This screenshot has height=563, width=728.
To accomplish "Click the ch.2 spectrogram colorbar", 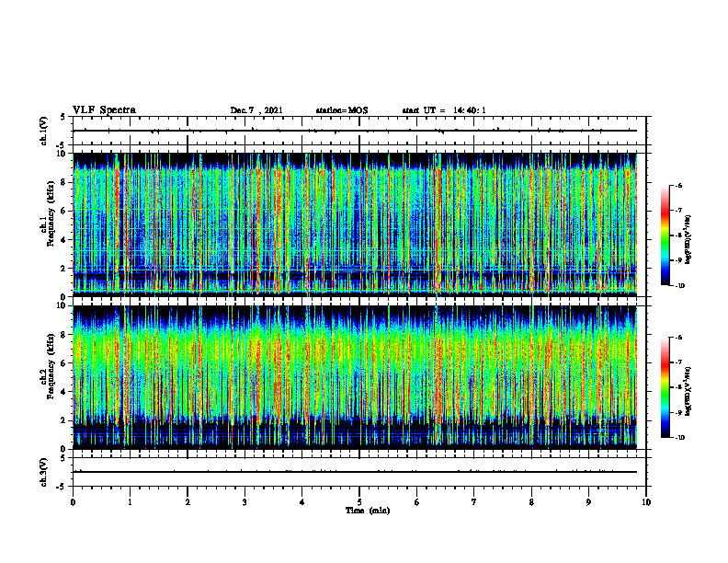I will (665, 387).
